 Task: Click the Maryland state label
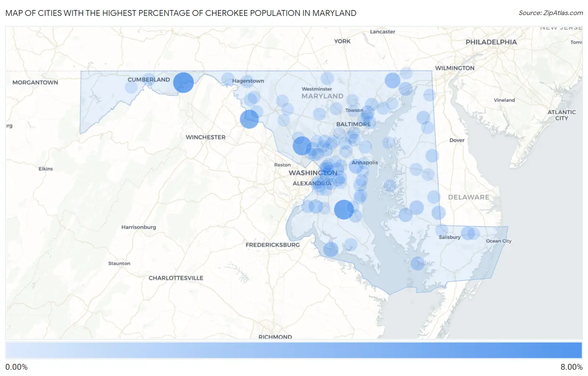pos(322,96)
